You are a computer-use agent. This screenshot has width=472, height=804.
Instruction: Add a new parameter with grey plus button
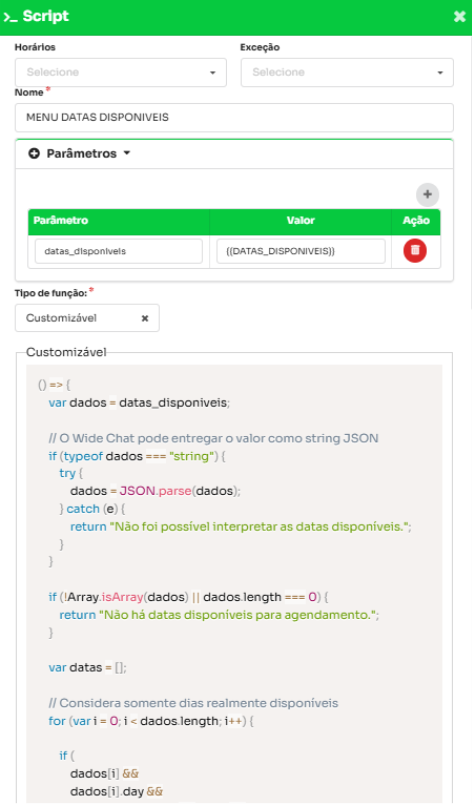click(x=427, y=195)
